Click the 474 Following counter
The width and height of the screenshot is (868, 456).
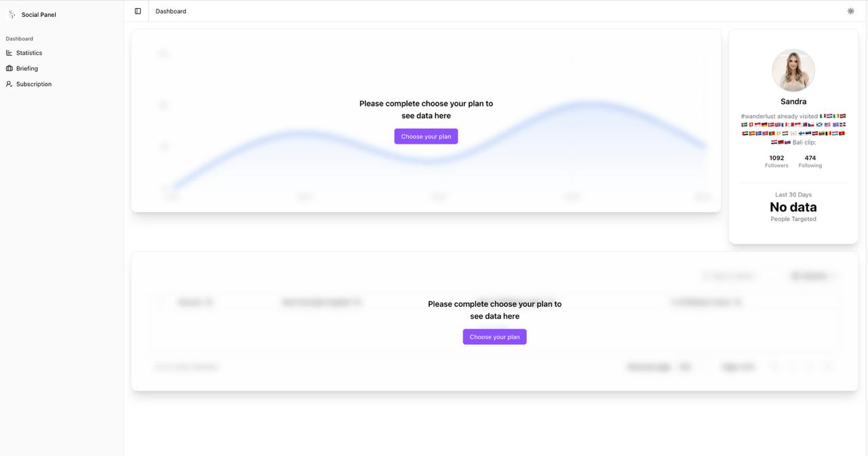(810, 161)
